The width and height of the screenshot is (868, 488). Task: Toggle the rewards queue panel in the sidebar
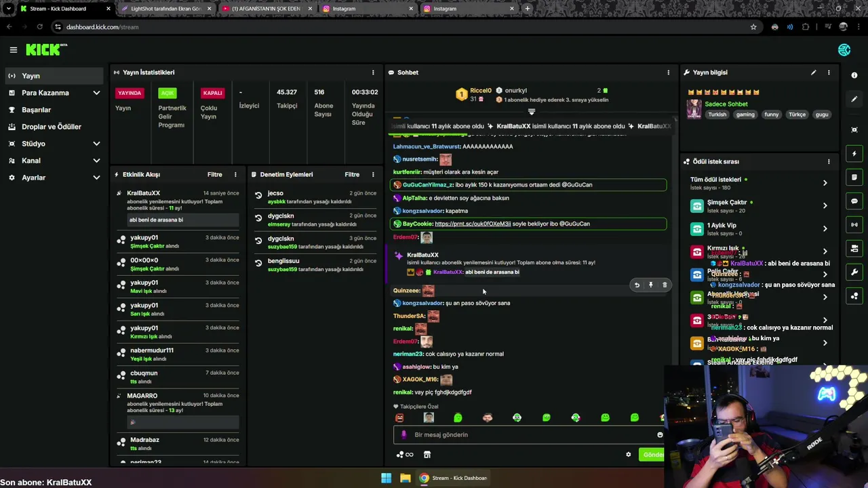(854, 296)
